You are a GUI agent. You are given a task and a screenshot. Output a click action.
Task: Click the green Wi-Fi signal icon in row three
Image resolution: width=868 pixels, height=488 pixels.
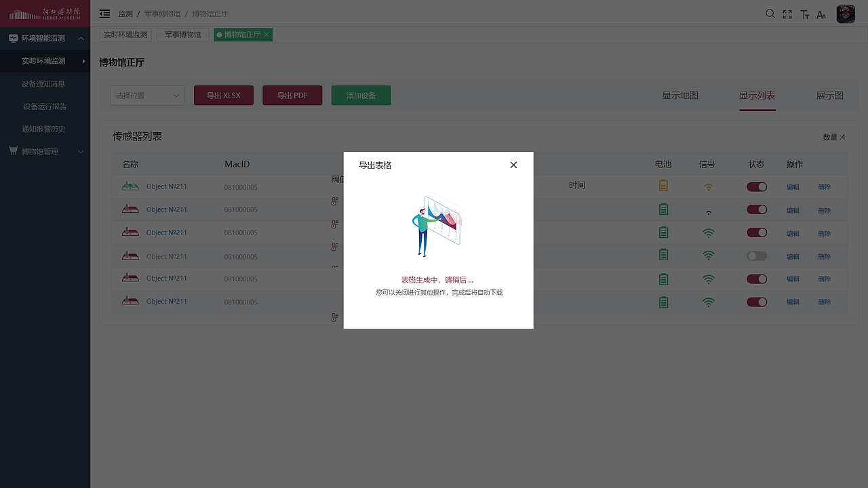pos(708,232)
